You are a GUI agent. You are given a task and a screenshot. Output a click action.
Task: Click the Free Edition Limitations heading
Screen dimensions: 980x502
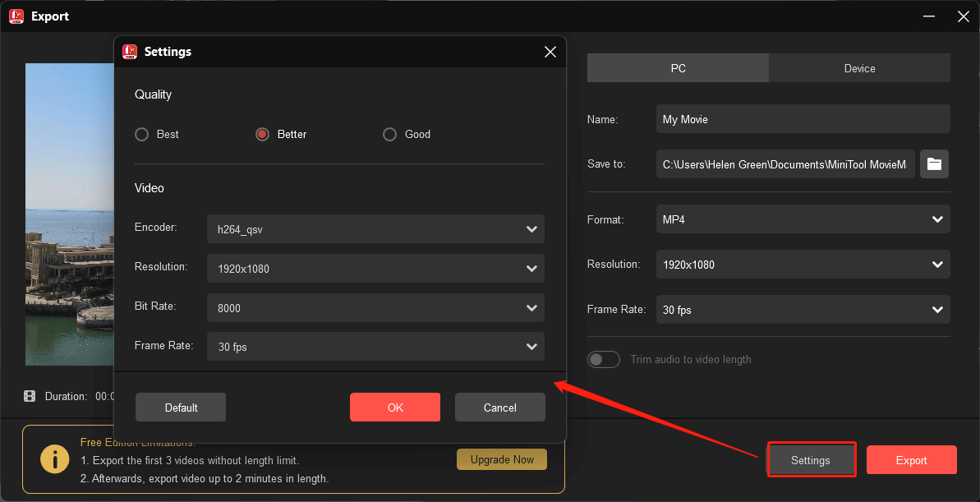click(138, 443)
